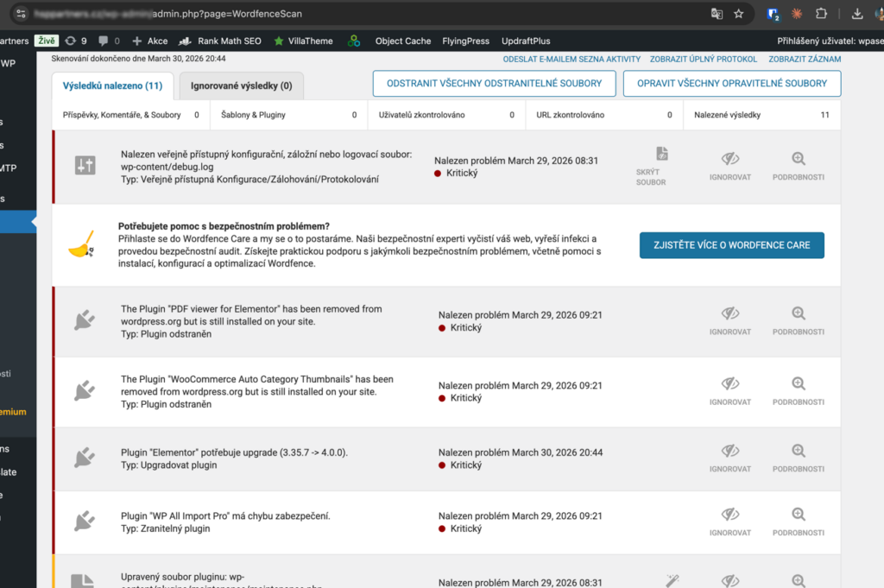Screen dimensions: 884x588
Task: Ignore the PDF viewer for Elementor issue
Action: click(x=730, y=321)
